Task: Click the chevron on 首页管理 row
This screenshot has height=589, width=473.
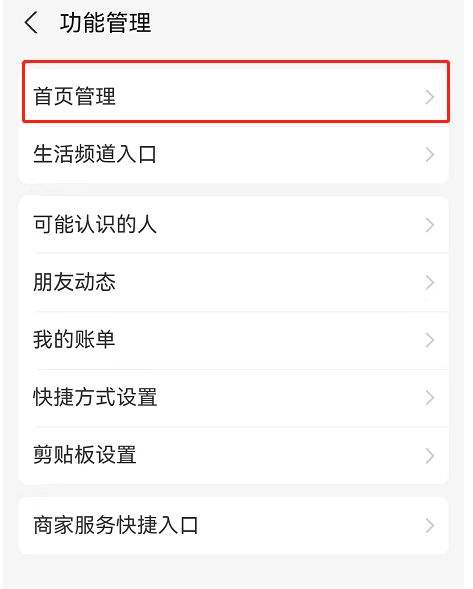Action: 430,97
